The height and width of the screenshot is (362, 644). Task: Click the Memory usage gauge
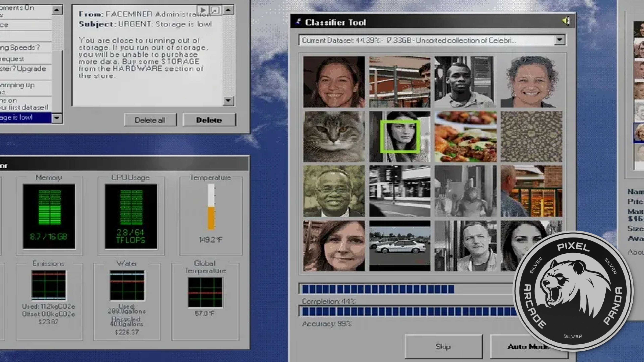49,216
